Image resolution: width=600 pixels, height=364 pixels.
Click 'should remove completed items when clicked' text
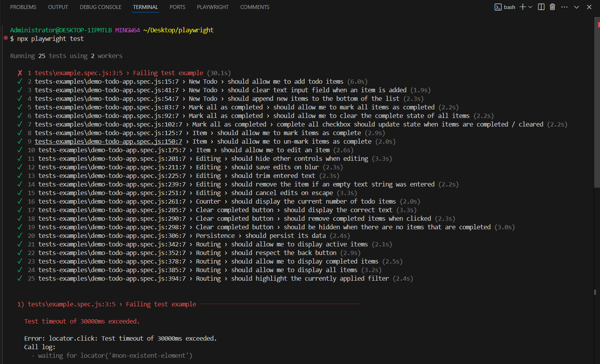click(358, 218)
